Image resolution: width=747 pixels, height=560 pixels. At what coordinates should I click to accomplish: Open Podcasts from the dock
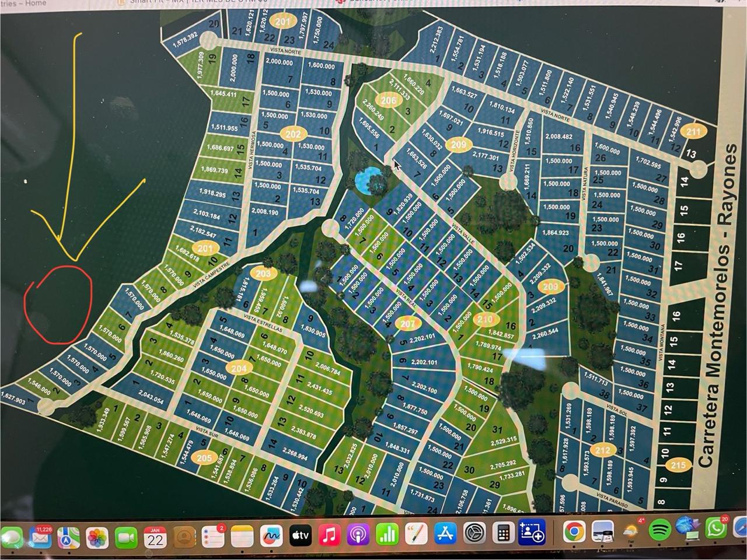pyautogui.click(x=358, y=534)
